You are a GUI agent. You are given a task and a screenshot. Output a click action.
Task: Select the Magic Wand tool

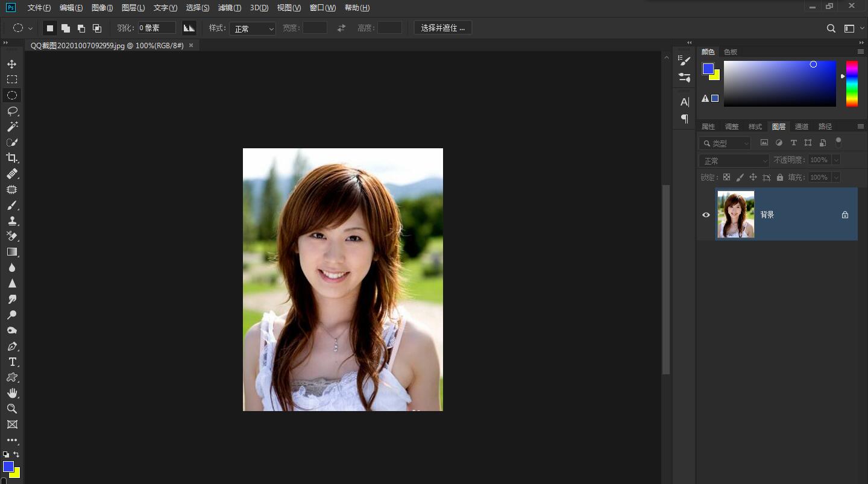pyautogui.click(x=11, y=127)
